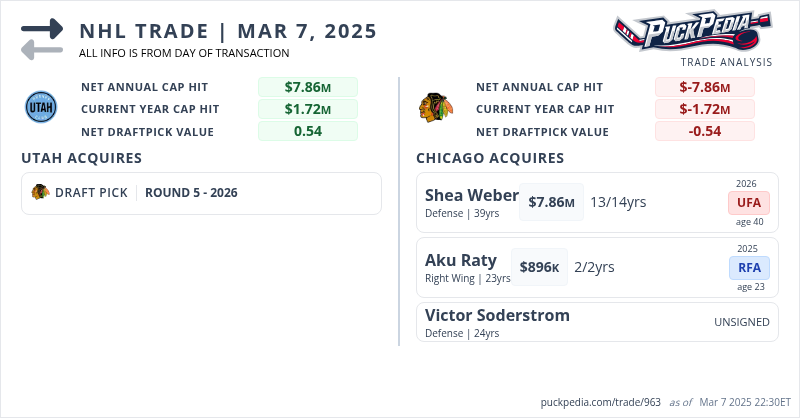This screenshot has width=800, height=418.
Task: Select Aku Raty's RFA status badge
Action: click(x=749, y=267)
